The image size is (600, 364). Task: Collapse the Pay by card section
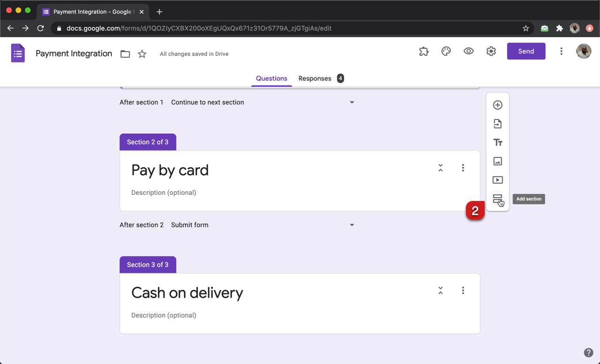440,168
